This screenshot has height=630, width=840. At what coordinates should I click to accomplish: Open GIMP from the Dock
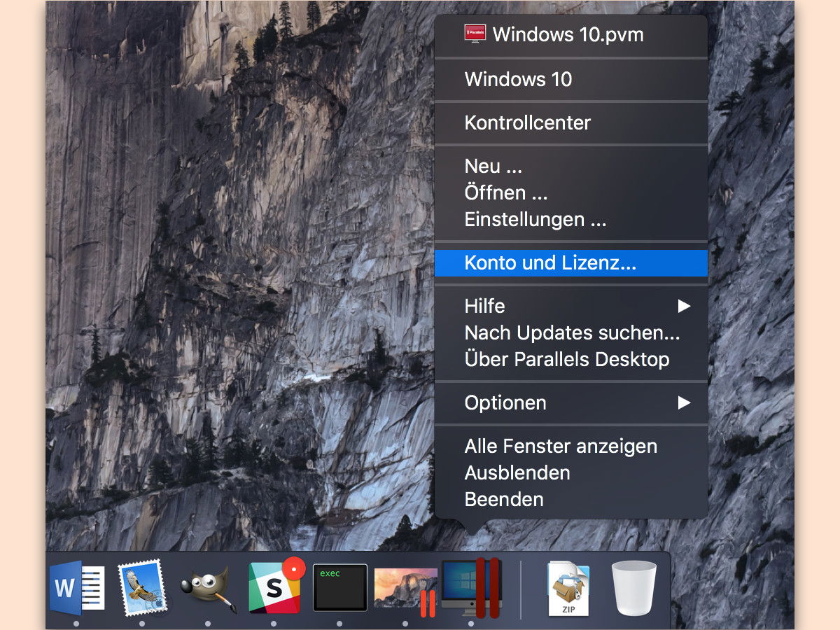click(208, 589)
